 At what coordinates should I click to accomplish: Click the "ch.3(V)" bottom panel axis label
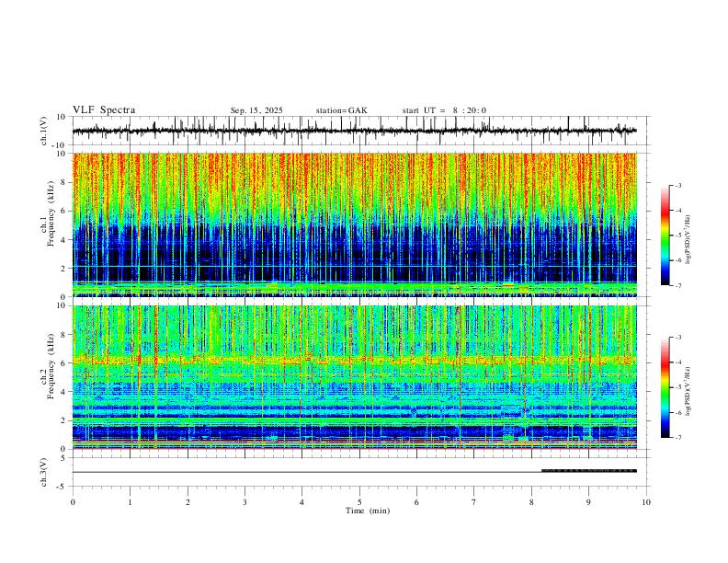click(x=44, y=473)
